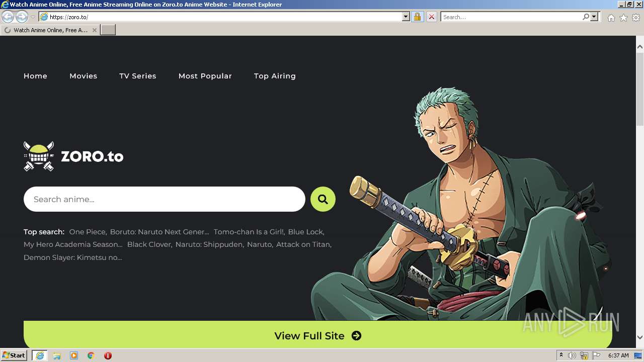The width and height of the screenshot is (644, 362).
Task: Open the Home menu item
Action: tap(35, 76)
